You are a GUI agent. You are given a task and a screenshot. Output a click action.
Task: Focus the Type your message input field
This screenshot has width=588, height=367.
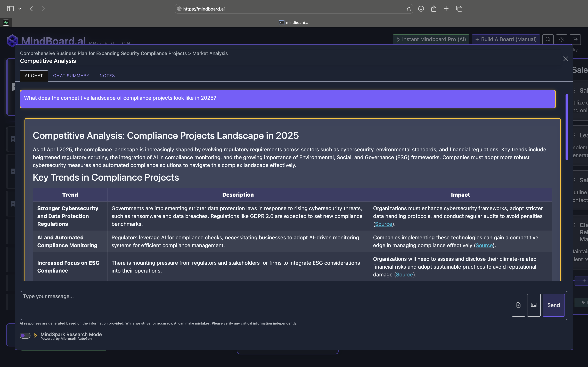point(265,305)
